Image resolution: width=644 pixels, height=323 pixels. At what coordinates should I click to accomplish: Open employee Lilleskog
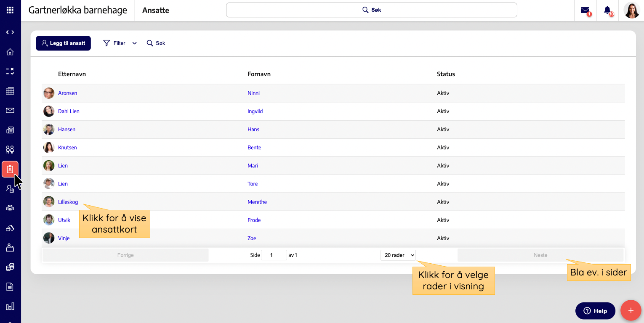[x=68, y=202]
